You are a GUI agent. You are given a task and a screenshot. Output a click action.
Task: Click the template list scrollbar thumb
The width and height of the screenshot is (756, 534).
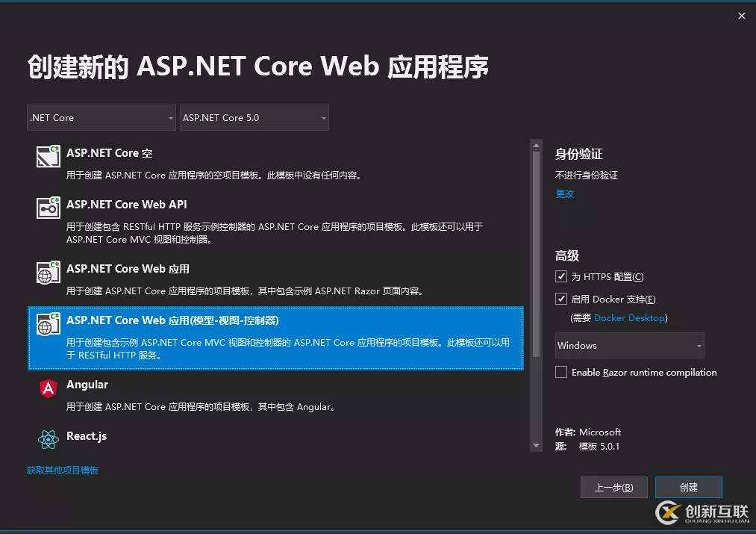point(536,254)
